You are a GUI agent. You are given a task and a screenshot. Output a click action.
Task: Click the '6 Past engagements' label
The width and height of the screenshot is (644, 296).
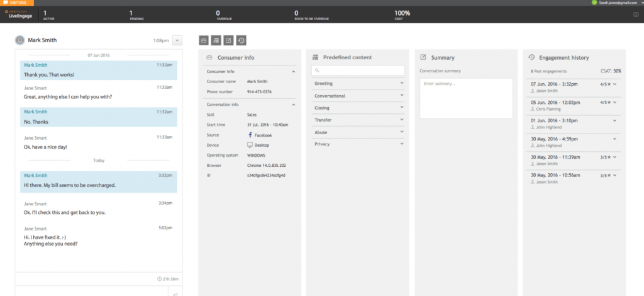(548, 72)
